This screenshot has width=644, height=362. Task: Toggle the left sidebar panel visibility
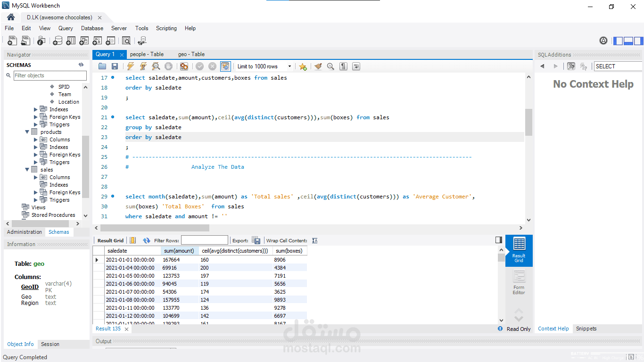tap(618, 41)
